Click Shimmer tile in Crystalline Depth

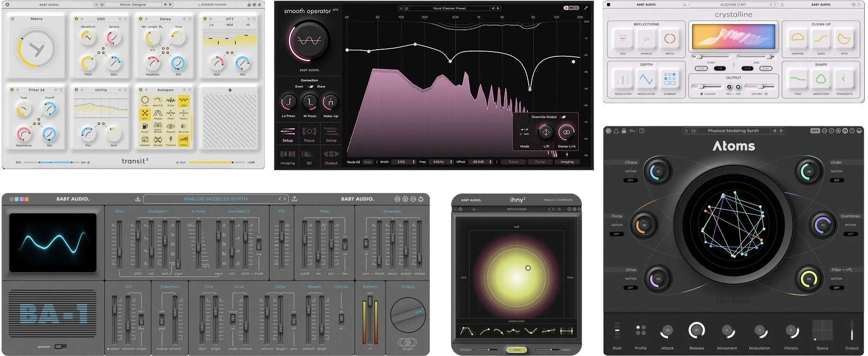[669, 80]
